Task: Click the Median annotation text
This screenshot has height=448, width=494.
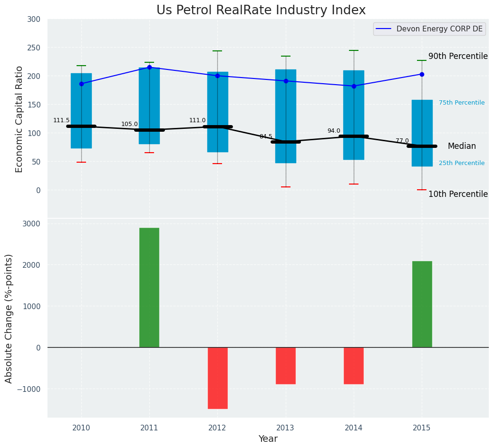Action: point(462,146)
